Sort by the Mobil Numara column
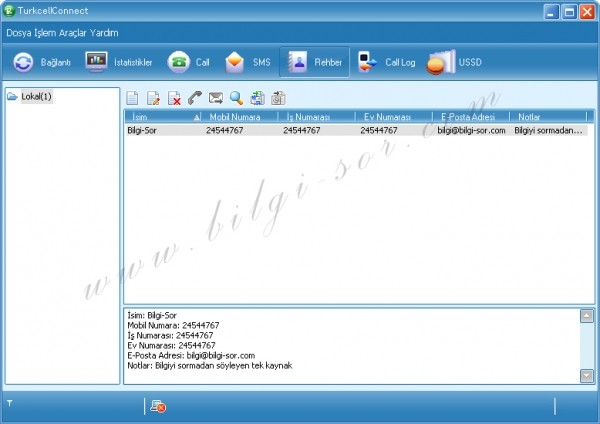Image resolution: width=600 pixels, height=424 pixels. pos(240,117)
